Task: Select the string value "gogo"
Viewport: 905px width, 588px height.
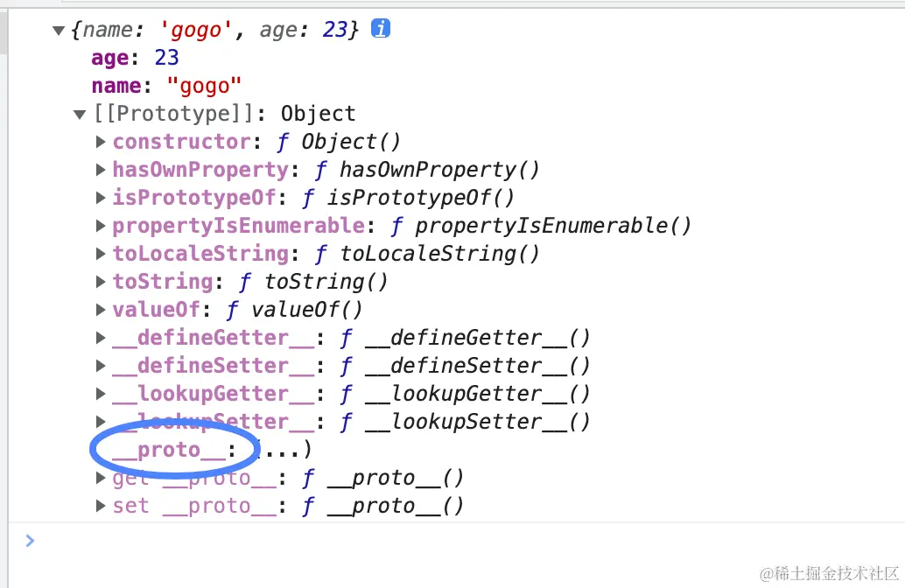Action: tap(204, 86)
